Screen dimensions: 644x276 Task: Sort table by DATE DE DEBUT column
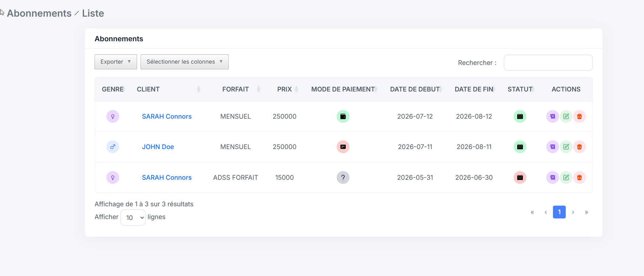(x=415, y=89)
